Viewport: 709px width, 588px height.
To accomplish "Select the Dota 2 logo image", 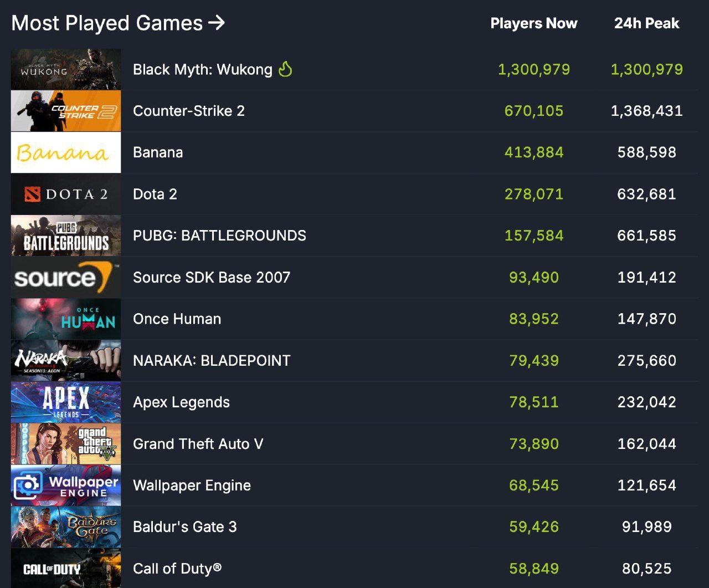I will point(66,194).
